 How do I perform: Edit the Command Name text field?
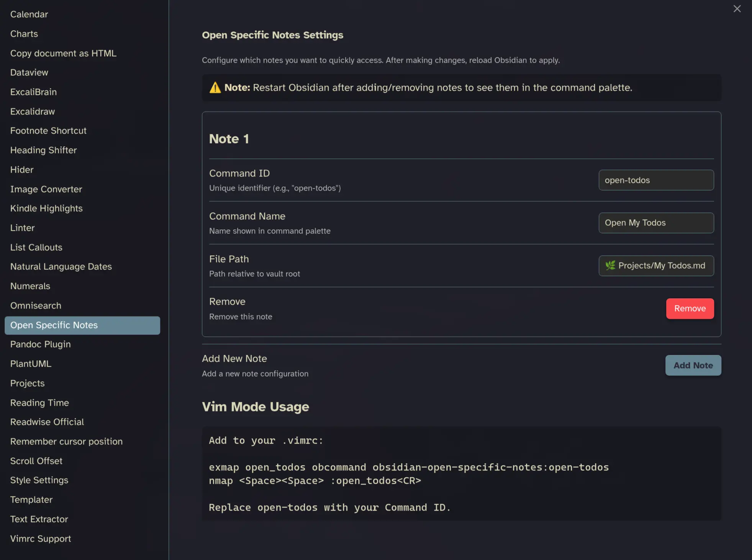656,223
